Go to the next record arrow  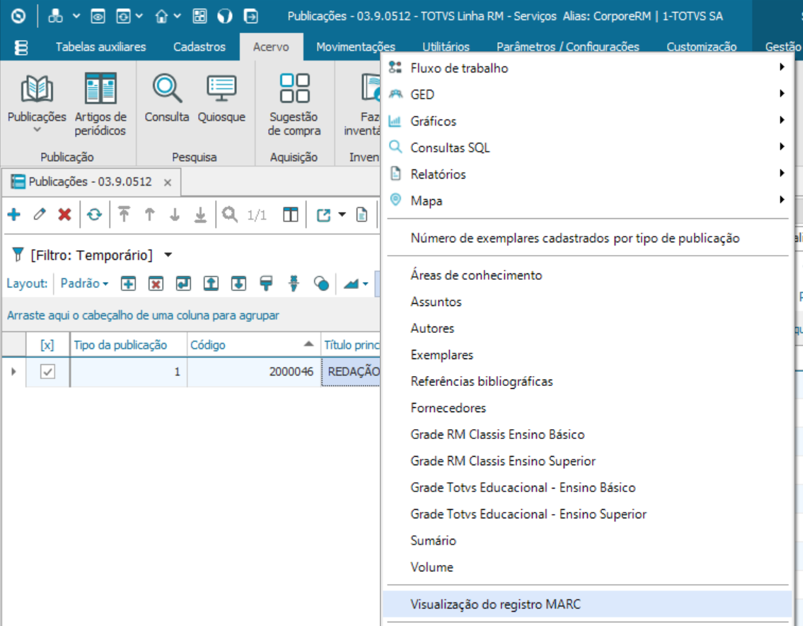(x=175, y=214)
